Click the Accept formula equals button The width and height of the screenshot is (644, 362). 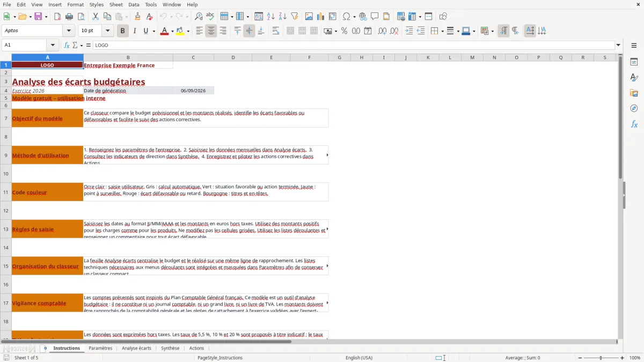[x=88, y=45]
